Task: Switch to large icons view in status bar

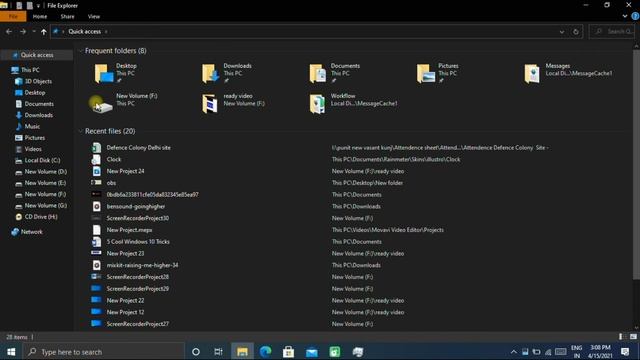Action: tap(633, 337)
